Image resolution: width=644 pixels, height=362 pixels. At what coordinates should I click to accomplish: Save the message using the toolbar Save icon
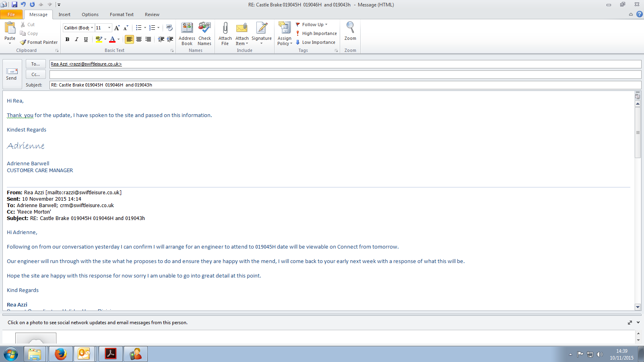point(14,4)
